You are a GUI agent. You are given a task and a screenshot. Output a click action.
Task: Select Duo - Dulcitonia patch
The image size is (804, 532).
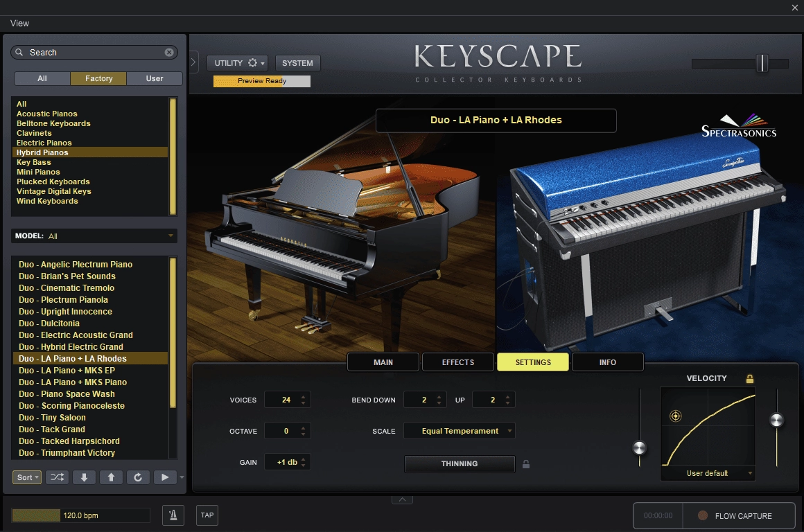point(90,323)
